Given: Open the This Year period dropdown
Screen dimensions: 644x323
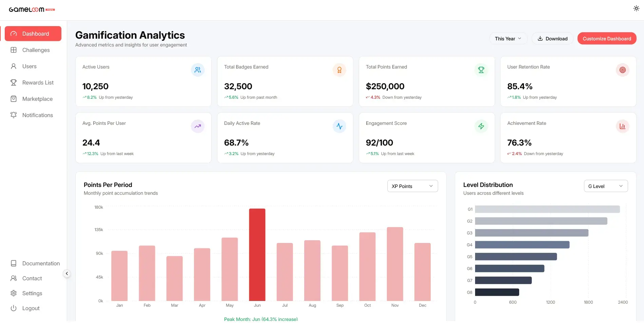Looking at the screenshot, I should pyautogui.click(x=508, y=39).
